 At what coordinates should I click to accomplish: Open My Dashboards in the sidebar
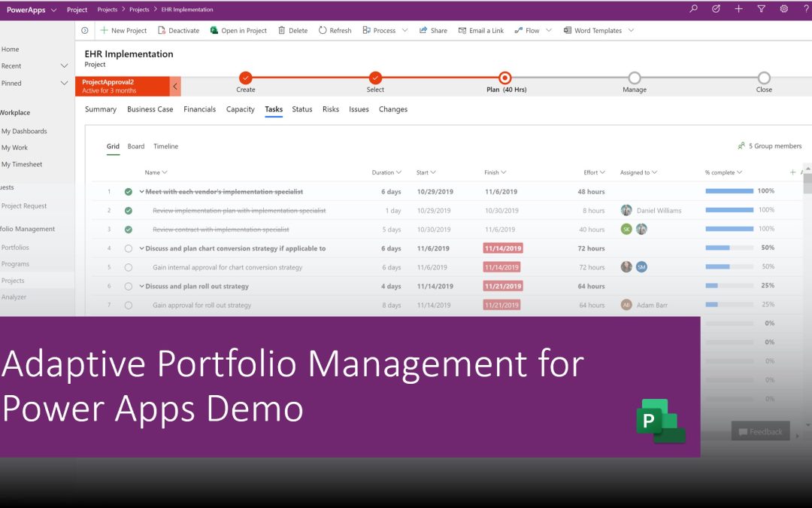[24, 131]
